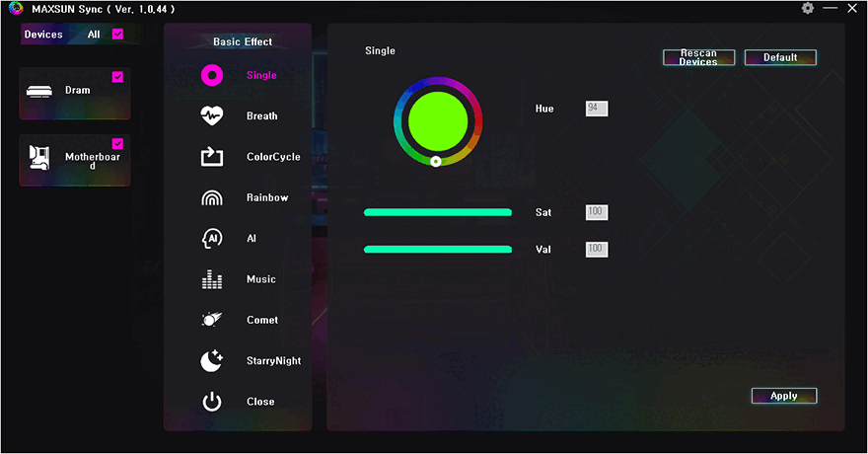Click the Single panel title text
Screen dimensions: 868x454
pos(380,50)
